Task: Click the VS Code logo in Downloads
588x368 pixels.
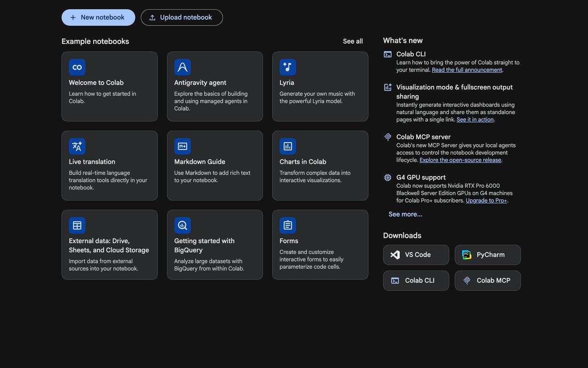Action: [x=395, y=255]
